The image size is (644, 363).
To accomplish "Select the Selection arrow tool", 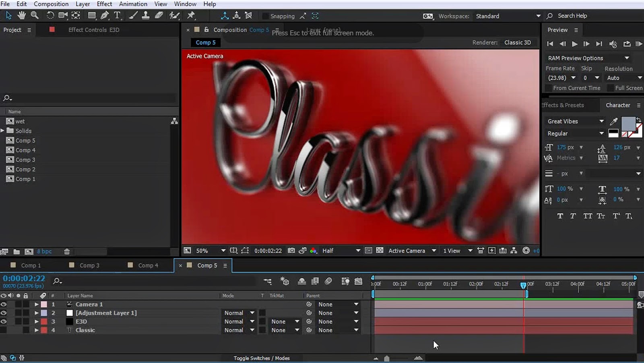I will [x=9, y=15].
